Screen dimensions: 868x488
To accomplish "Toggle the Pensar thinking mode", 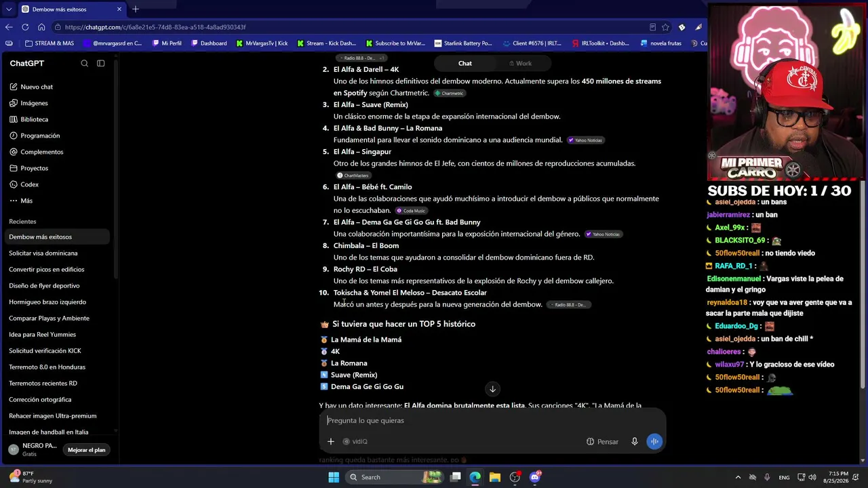I will (x=603, y=441).
